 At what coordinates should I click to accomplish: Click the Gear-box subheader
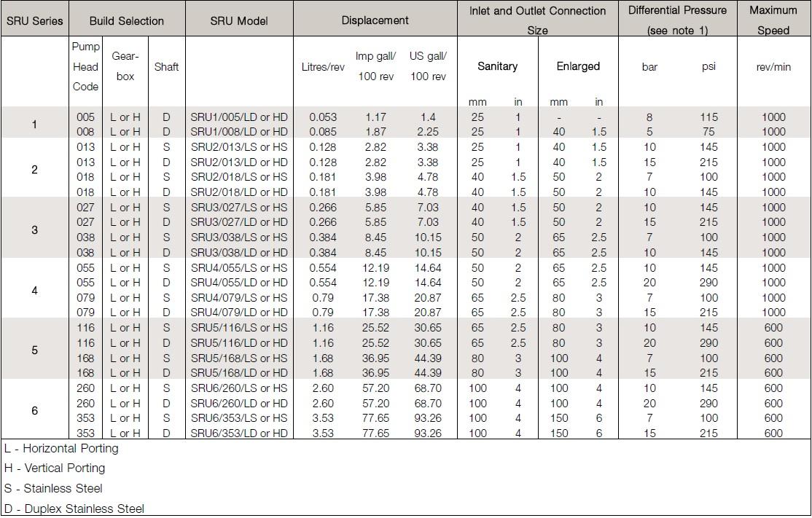125,66
